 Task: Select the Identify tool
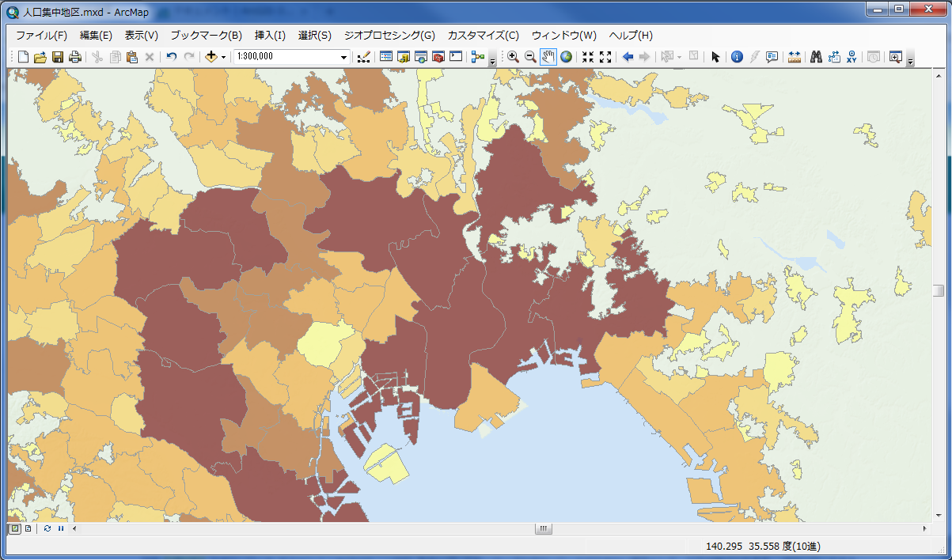(x=735, y=56)
